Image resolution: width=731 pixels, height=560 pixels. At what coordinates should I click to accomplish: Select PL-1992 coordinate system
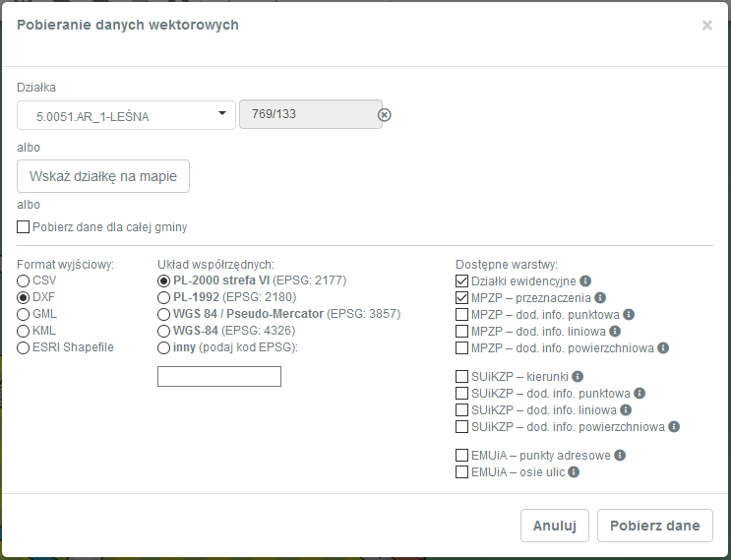[164, 297]
